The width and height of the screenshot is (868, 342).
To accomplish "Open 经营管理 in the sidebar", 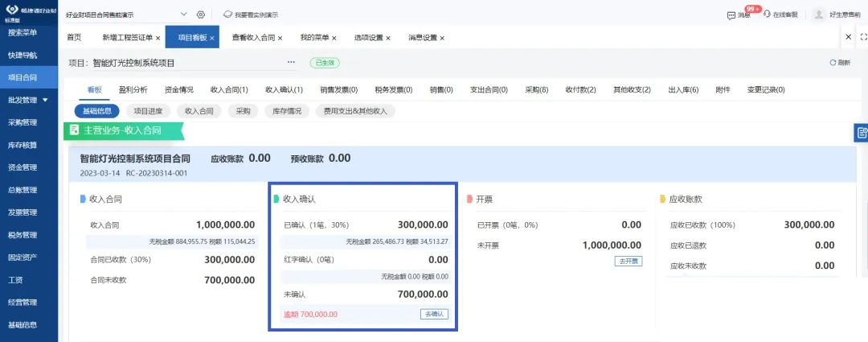I will tap(29, 302).
